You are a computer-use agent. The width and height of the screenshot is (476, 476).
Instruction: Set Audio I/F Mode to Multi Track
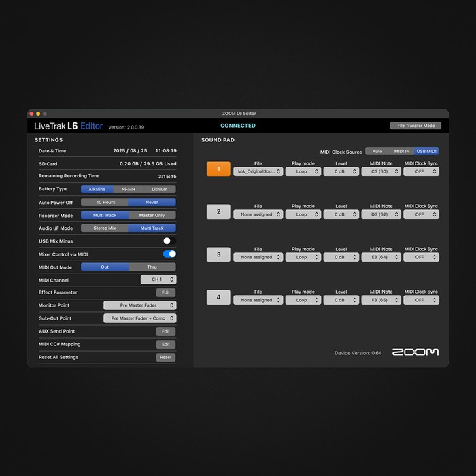[x=152, y=228]
